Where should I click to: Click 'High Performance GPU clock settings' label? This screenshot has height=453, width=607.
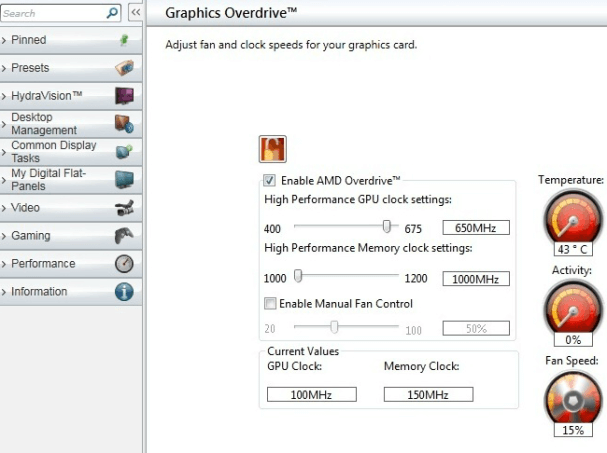pyautogui.click(x=358, y=199)
